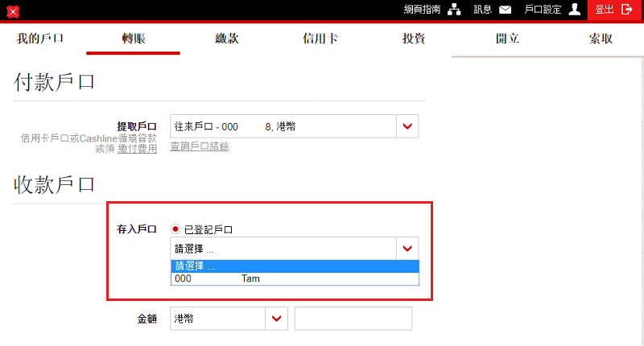The height and width of the screenshot is (346, 644).
Task: Click the user profile icon for 戶口設定
Action: point(575,10)
